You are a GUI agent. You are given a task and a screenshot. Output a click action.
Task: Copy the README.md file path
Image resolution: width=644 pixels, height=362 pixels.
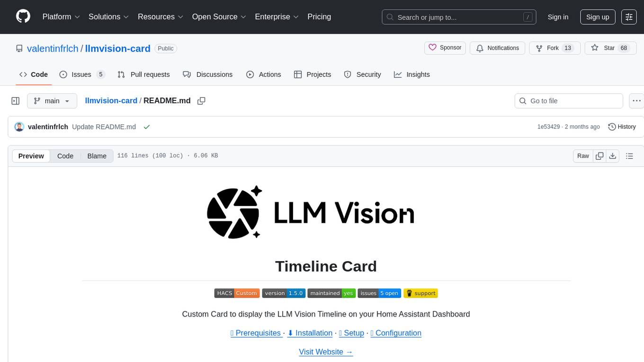201,101
